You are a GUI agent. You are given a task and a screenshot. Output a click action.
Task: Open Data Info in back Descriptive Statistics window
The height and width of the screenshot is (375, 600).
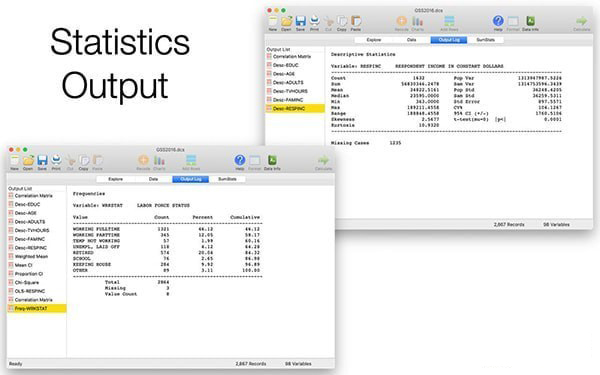[x=530, y=21]
